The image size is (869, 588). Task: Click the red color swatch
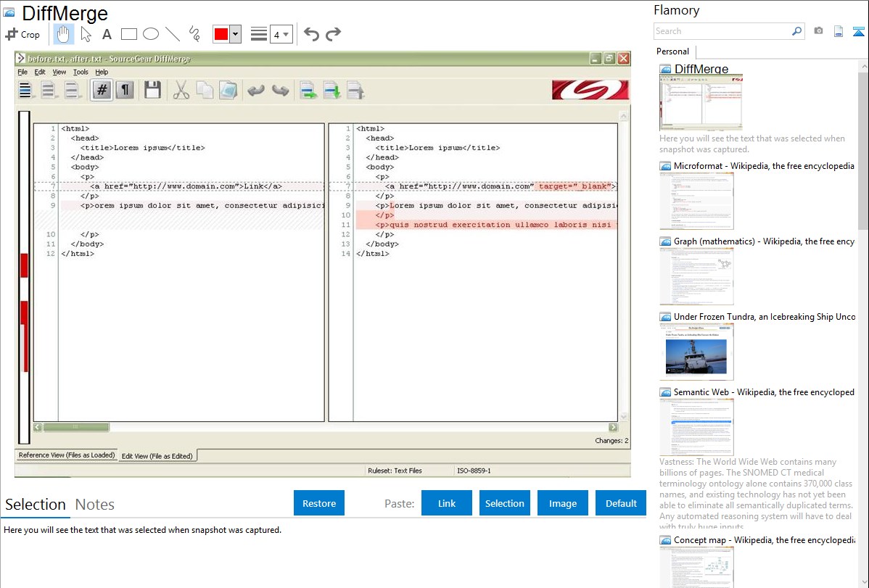click(x=221, y=34)
